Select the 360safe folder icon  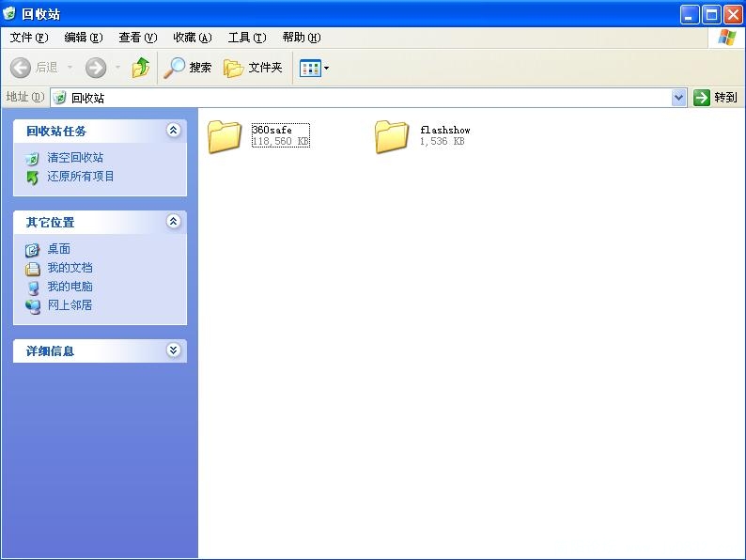225,136
